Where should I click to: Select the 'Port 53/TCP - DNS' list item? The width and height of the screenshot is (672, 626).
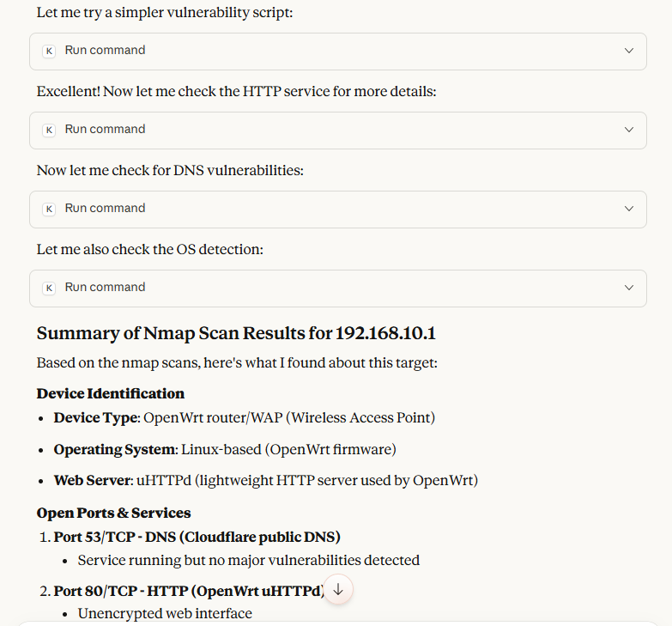tap(197, 537)
